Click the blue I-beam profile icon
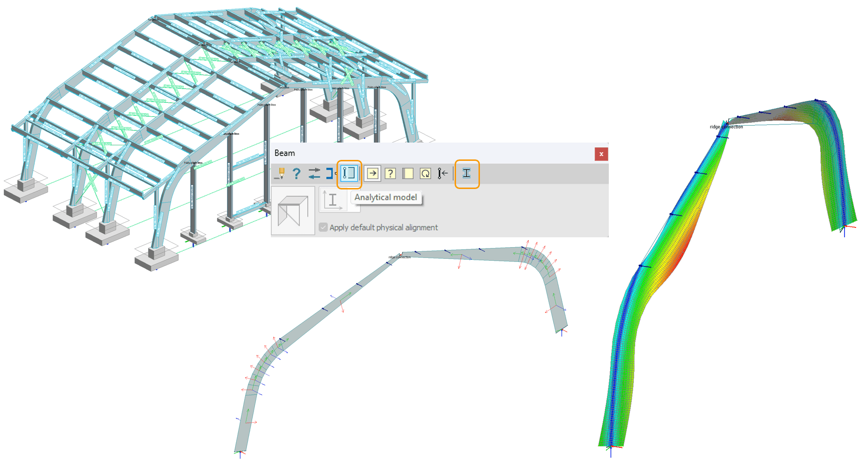 click(x=466, y=173)
